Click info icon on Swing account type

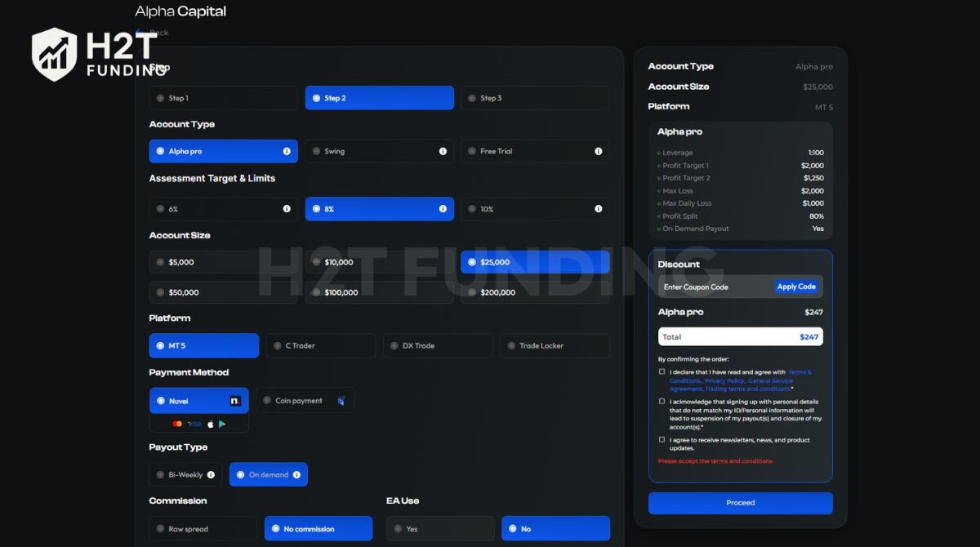tap(443, 151)
